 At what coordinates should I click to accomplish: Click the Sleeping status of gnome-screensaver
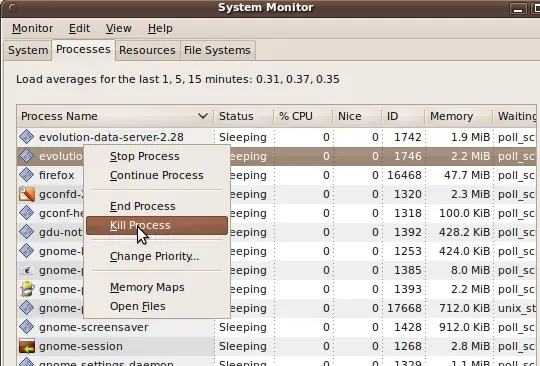243,327
